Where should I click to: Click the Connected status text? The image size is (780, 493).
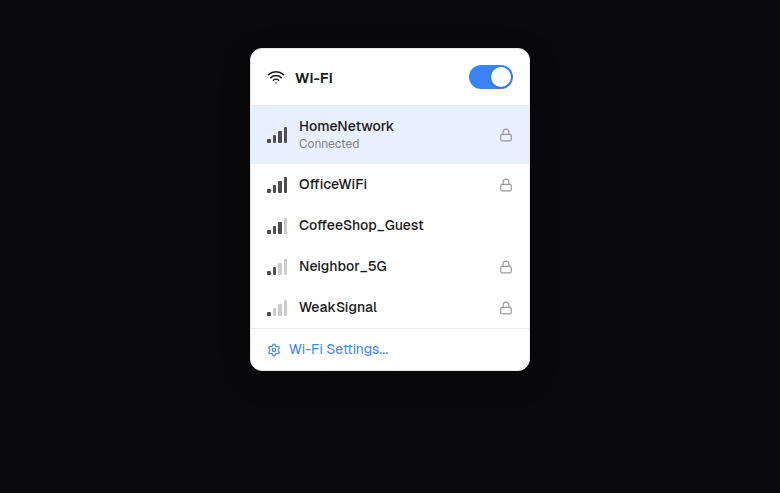point(329,144)
